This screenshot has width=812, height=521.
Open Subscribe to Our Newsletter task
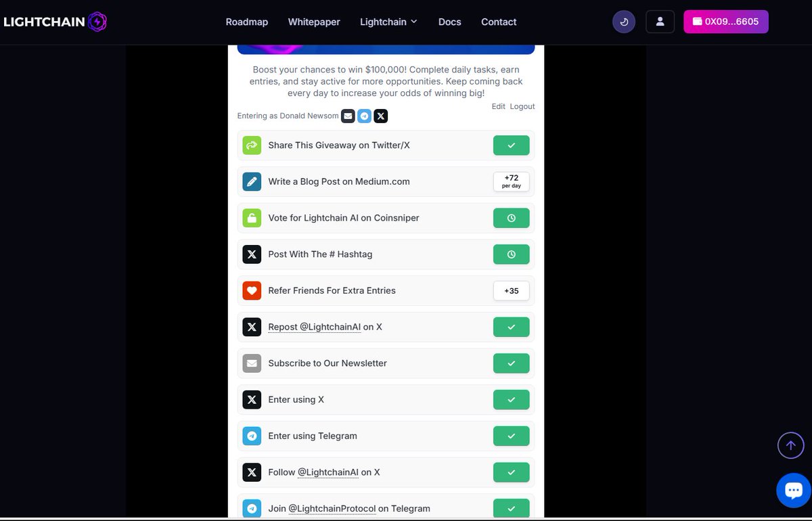pyautogui.click(x=386, y=363)
